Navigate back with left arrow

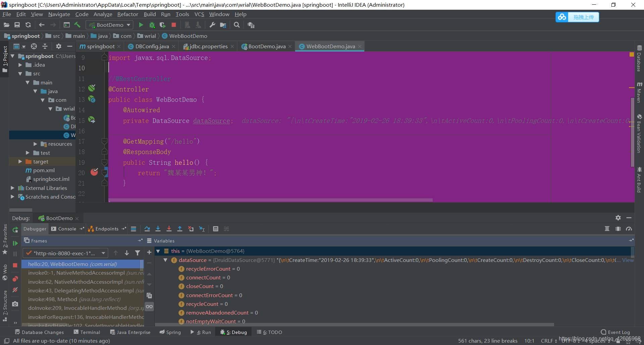coord(42,25)
